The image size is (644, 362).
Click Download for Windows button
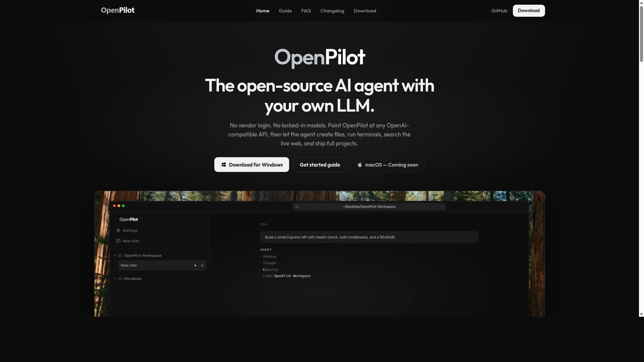click(252, 165)
